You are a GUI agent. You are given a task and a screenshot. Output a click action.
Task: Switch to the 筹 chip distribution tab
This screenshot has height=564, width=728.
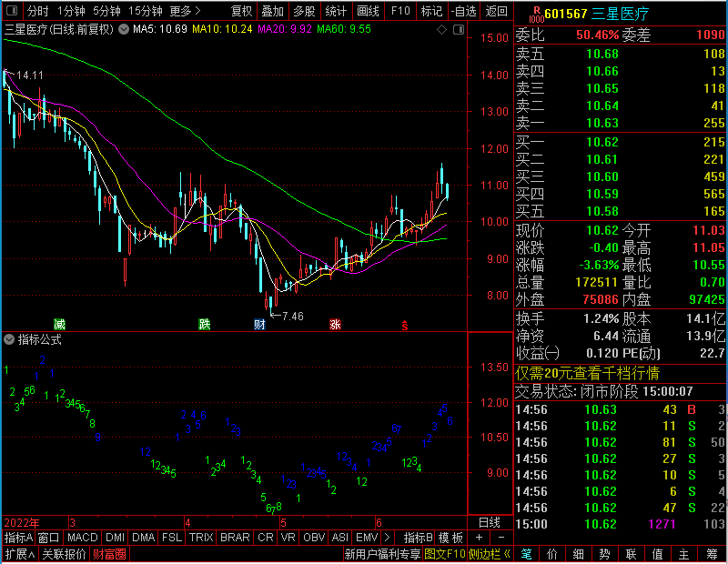point(712,554)
